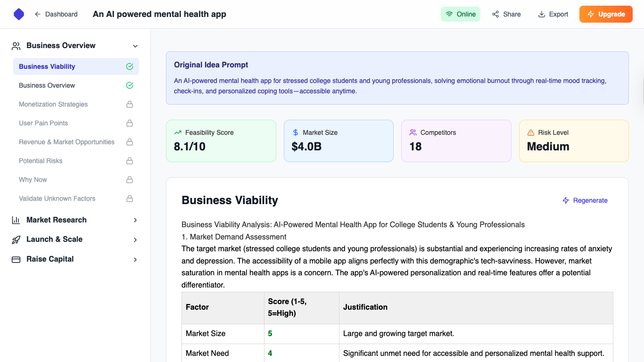The width and height of the screenshot is (644, 362).
Task: Click the Feasibility Score card
Action: 221,141
